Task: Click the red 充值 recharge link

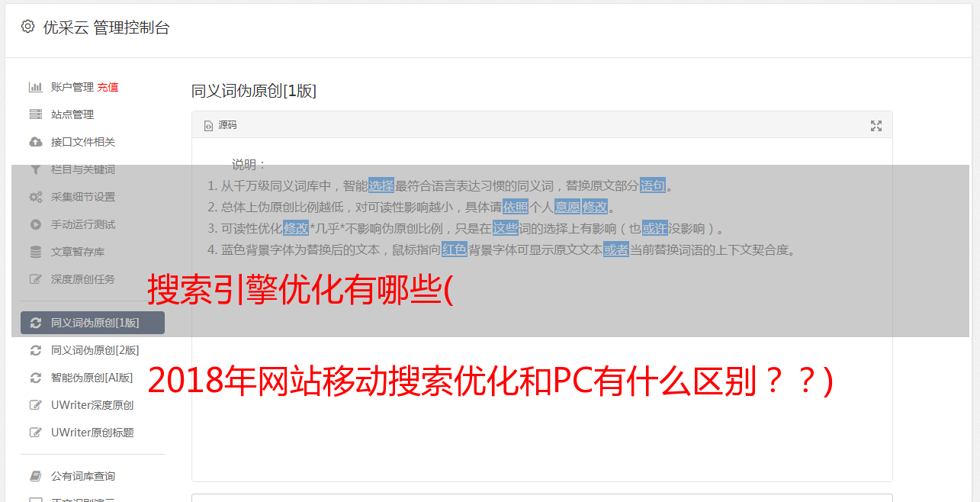Action: click(108, 87)
